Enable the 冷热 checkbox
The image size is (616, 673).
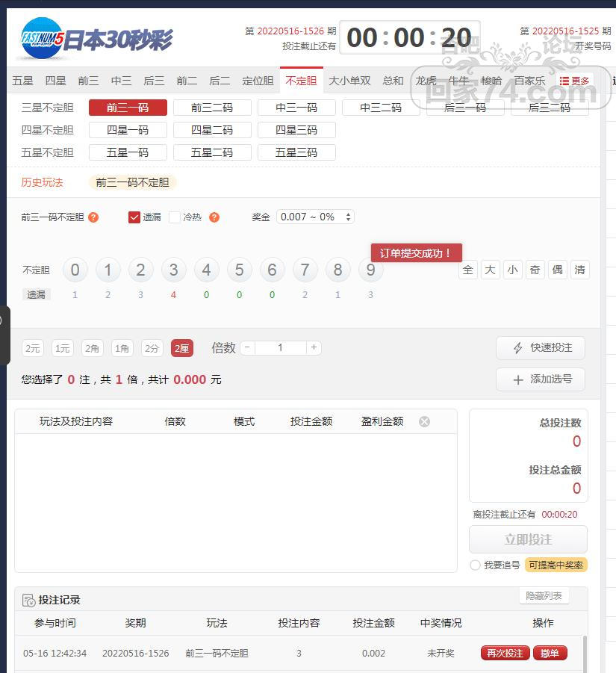[x=175, y=217]
